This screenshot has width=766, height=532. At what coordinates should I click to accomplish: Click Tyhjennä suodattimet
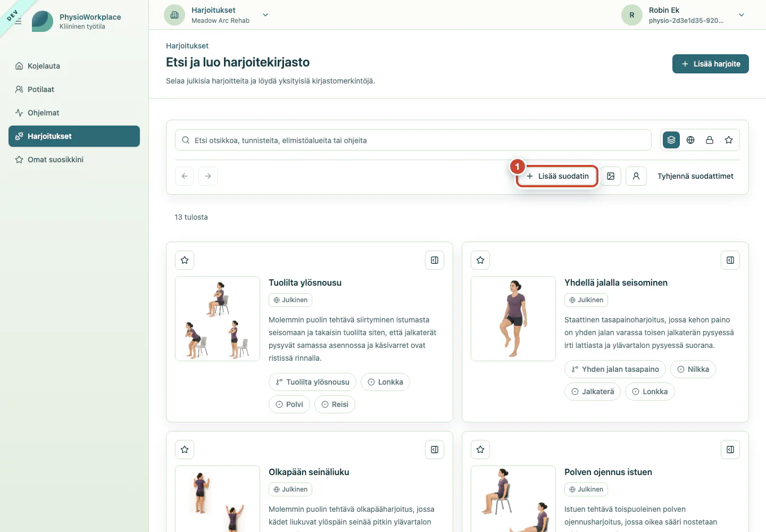click(695, 176)
